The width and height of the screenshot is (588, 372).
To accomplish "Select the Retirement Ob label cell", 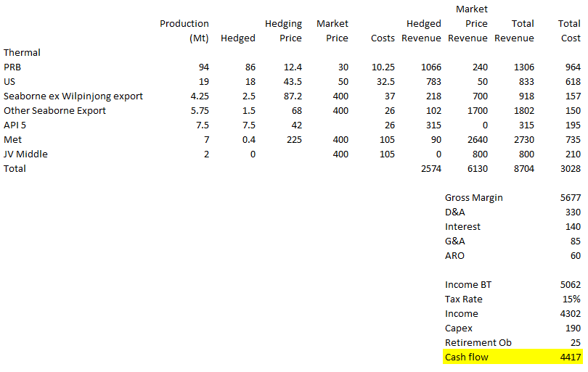I will [x=473, y=342].
